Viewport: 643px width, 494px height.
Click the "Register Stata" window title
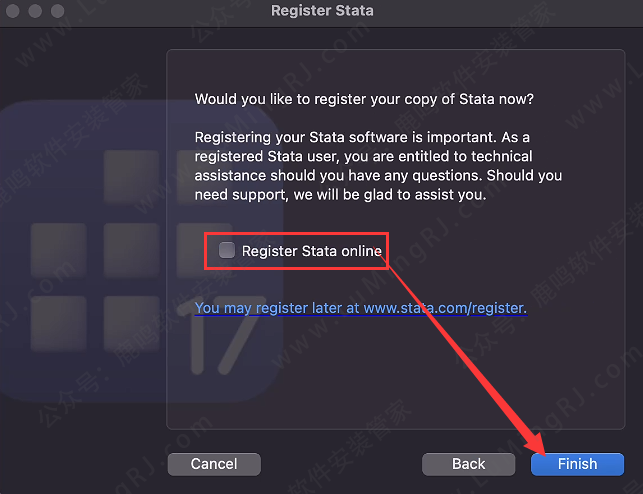point(322,11)
